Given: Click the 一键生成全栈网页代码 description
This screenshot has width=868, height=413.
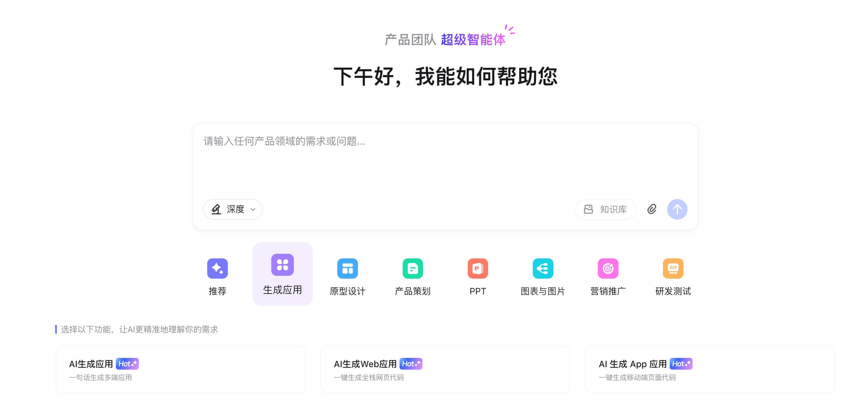Looking at the screenshot, I should (369, 377).
